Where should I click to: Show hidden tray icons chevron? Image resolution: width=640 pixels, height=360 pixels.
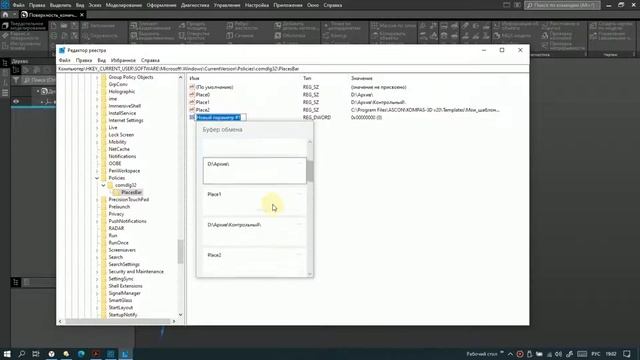coord(510,354)
